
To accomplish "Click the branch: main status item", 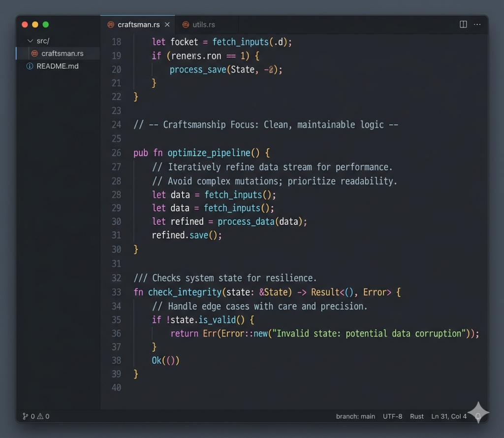I will 355,416.
